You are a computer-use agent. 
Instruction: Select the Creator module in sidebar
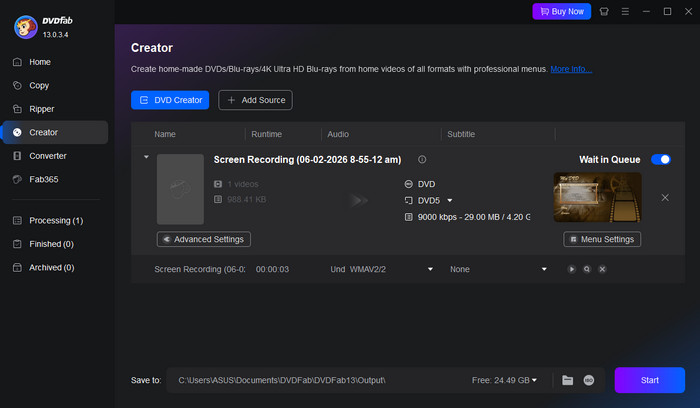[x=54, y=132]
